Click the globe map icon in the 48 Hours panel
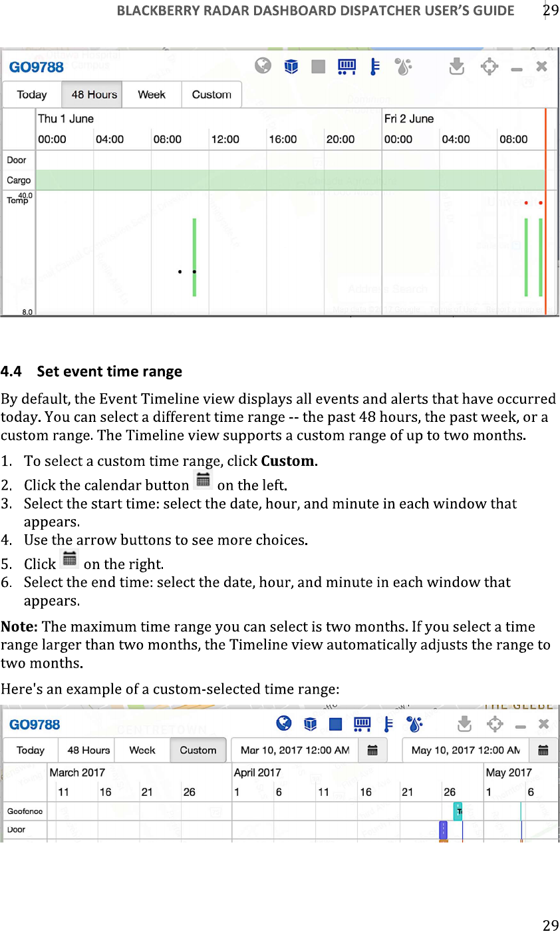This screenshot has width=560, height=931. click(x=263, y=66)
